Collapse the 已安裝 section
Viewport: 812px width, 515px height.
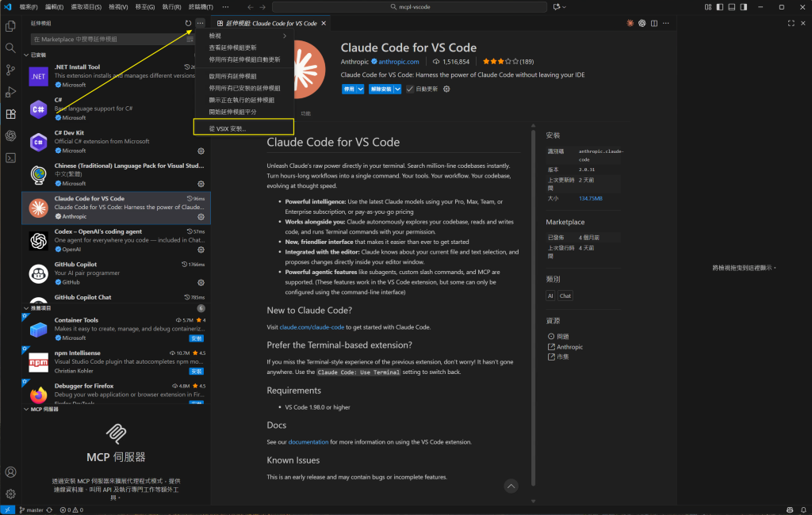[x=26, y=55]
